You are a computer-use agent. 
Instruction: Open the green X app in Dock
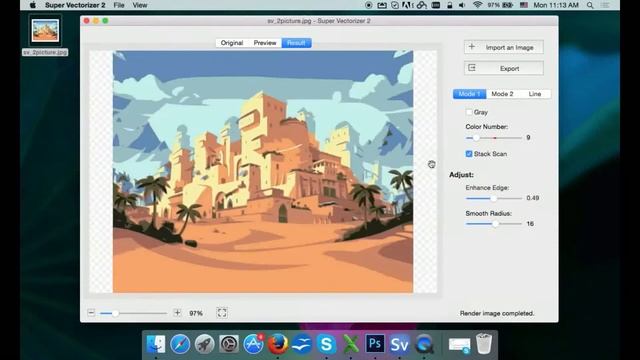click(x=351, y=344)
